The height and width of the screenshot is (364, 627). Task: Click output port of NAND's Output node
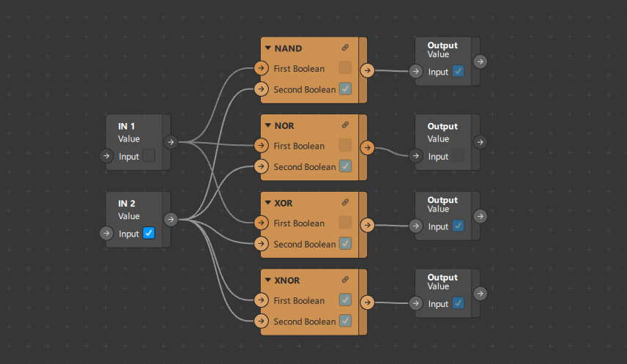click(481, 62)
